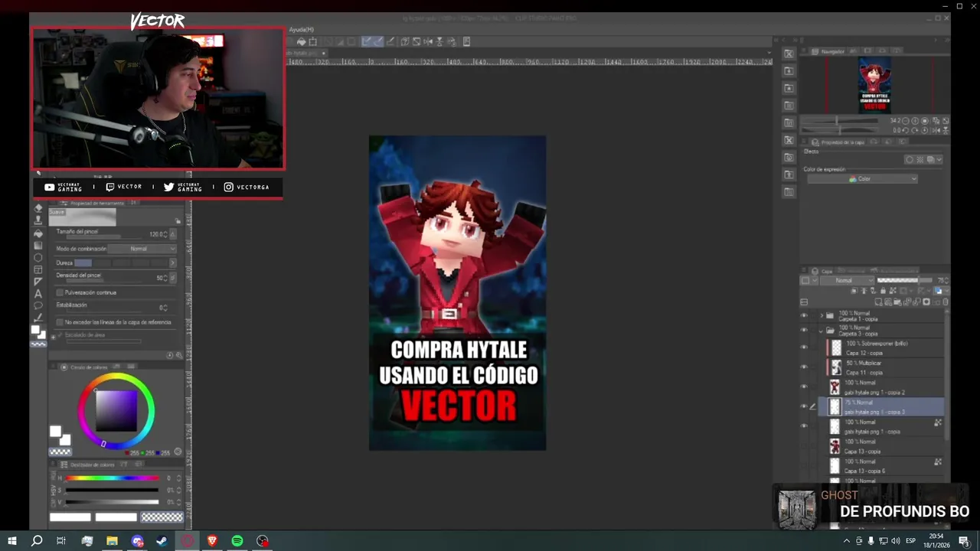This screenshot has width=980, height=551.
Task: Click the Densidad del pincel value field
Action: (x=159, y=278)
